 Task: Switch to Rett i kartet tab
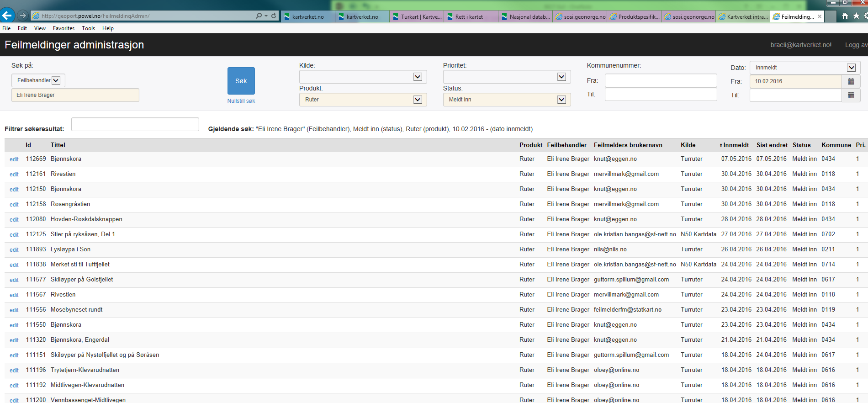(471, 16)
